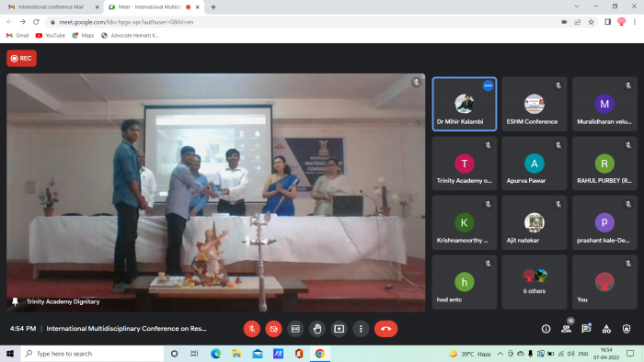This screenshot has height=362, width=644.
Task: Open host controls shield icon
Action: coord(627,329)
